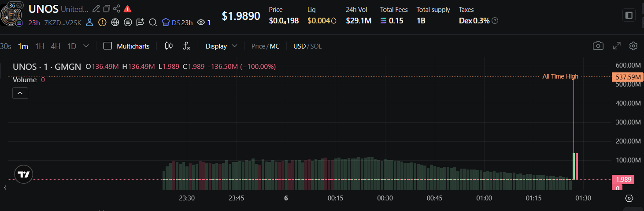Select the 1H timeframe

tap(40, 46)
